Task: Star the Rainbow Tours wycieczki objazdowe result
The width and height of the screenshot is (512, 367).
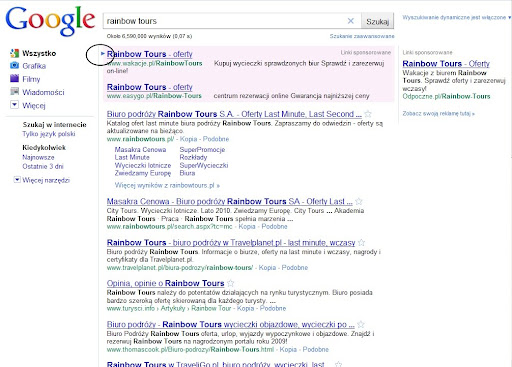Action: point(361,324)
